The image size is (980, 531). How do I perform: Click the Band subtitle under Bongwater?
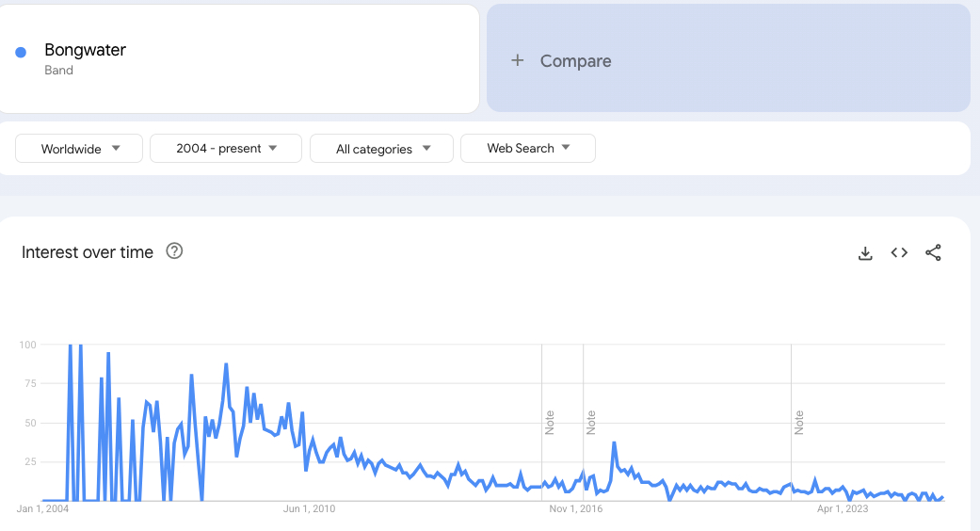tap(58, 71)
